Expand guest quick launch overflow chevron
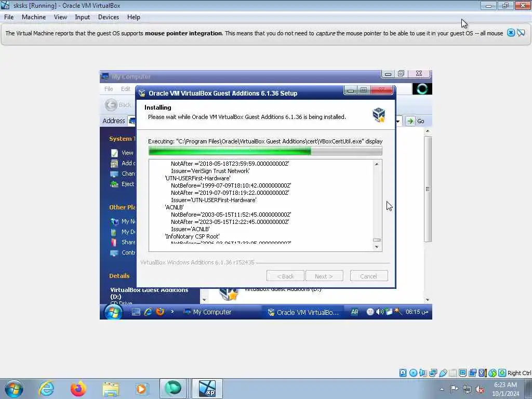532x399 pixels. [x=172, y=312]
